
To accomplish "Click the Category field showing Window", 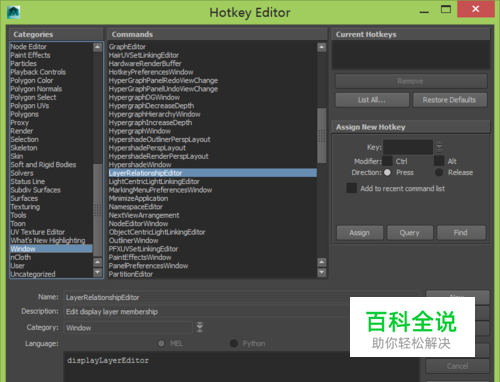I will pyautogui.click(x=128, y=327).
